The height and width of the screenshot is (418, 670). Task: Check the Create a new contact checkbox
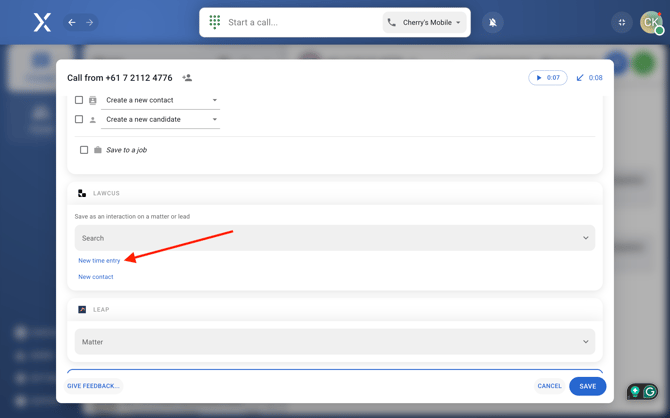[79, 100]
